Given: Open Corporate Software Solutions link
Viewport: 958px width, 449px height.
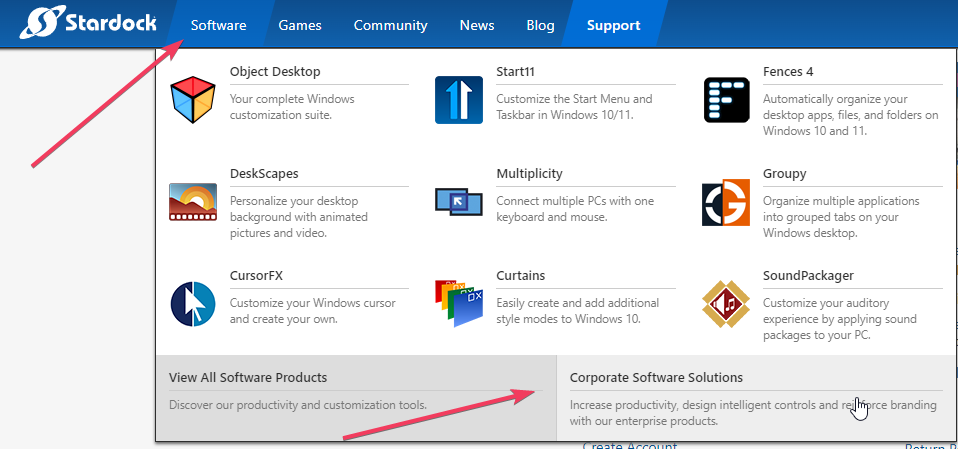Looking at the screenshot, I should [x=656, y=377].
